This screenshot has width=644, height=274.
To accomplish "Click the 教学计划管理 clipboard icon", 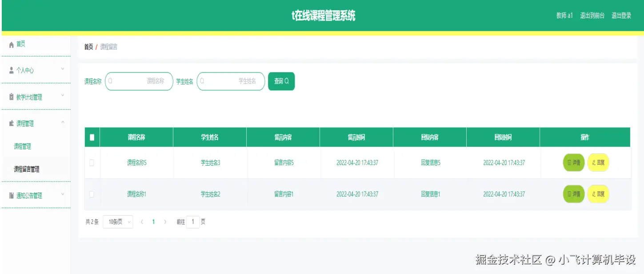I will pos(12,97).
